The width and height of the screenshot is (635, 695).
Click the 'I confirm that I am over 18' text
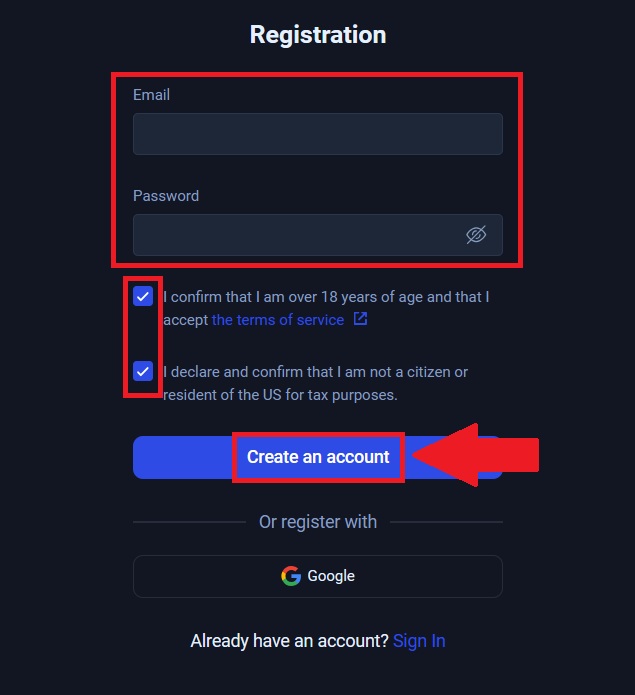(325, 297)
